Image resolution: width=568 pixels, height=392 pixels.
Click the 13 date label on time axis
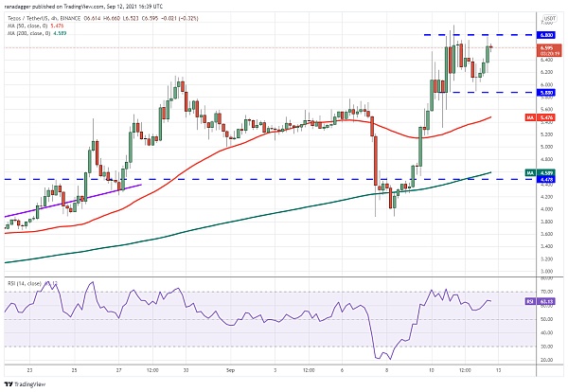click(499, 370)
